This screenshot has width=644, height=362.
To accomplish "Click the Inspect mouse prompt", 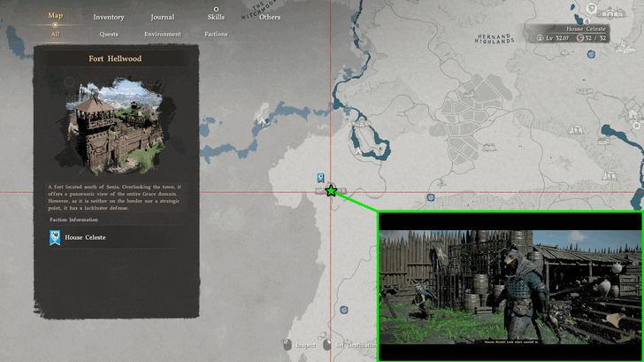I will point(287,345).
